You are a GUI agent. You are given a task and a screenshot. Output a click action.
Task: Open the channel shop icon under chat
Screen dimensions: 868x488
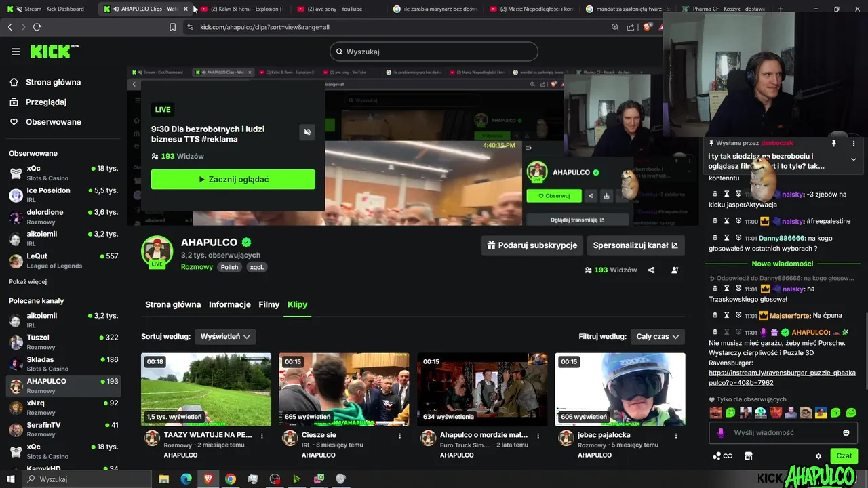coord(749,456)
